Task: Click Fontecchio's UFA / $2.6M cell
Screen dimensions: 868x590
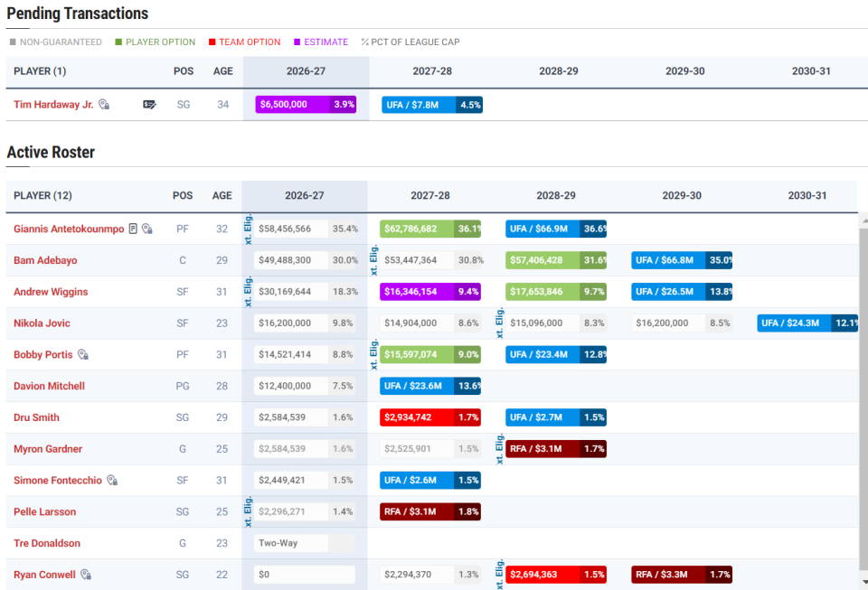Action: (430, 481)
